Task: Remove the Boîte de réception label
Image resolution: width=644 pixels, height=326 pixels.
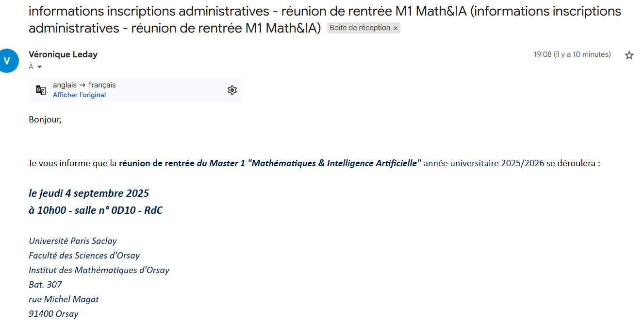Action: pyautogui.click(x=396, y=28)
